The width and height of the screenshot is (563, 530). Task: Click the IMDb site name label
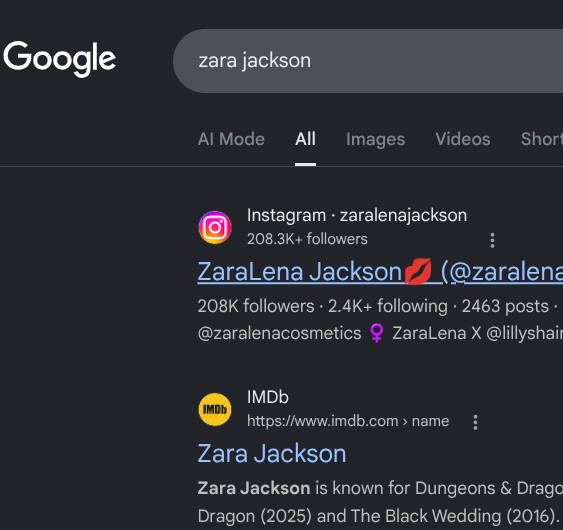pos(267,397)
